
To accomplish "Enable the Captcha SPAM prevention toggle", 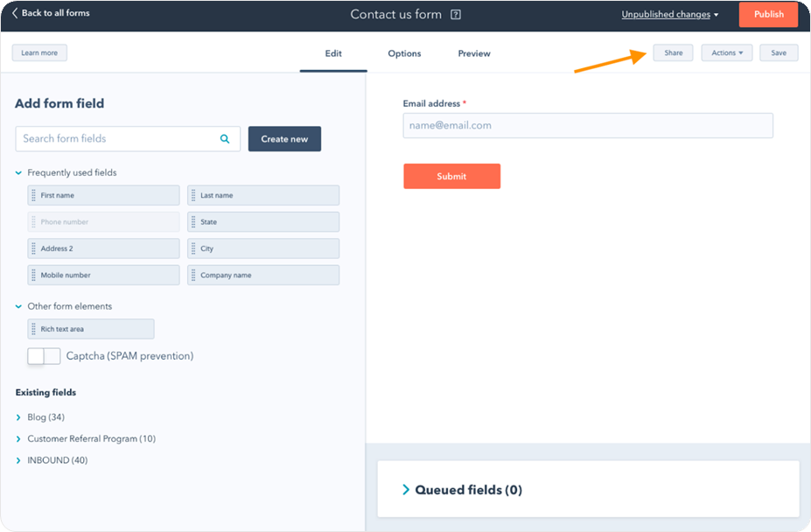I will coord(44,356).
